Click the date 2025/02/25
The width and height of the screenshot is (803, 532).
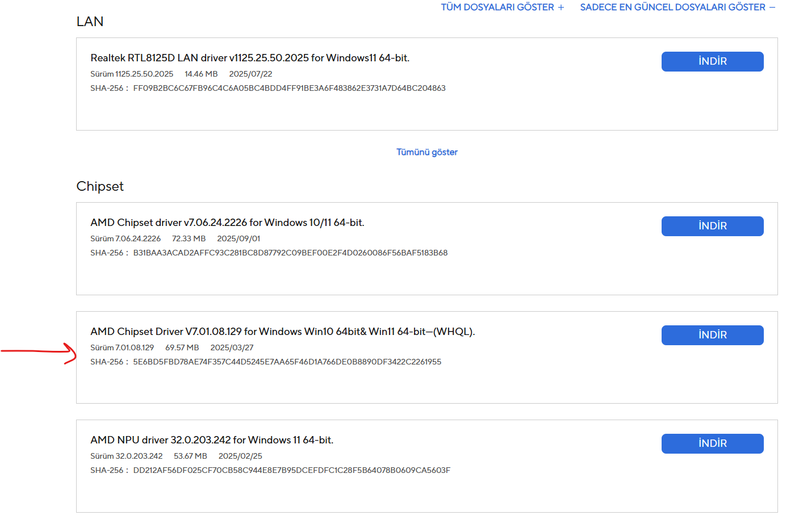(x=240, y=456)
